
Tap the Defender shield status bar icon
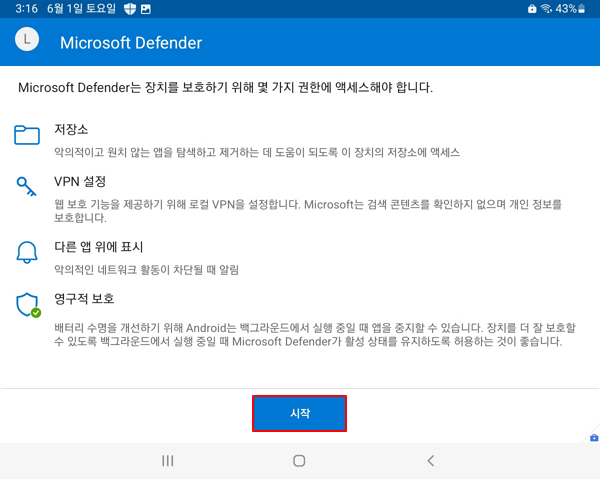click(130, 9)
